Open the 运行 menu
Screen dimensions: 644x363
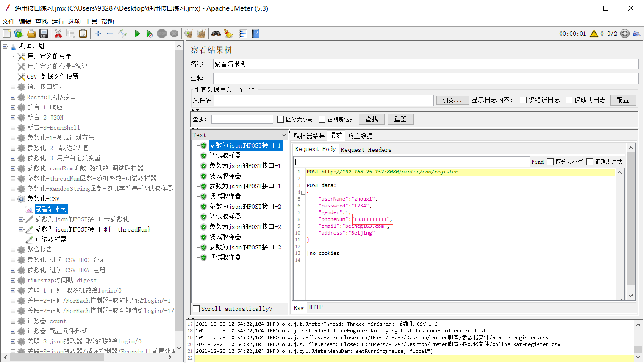[x=58, y=21]
